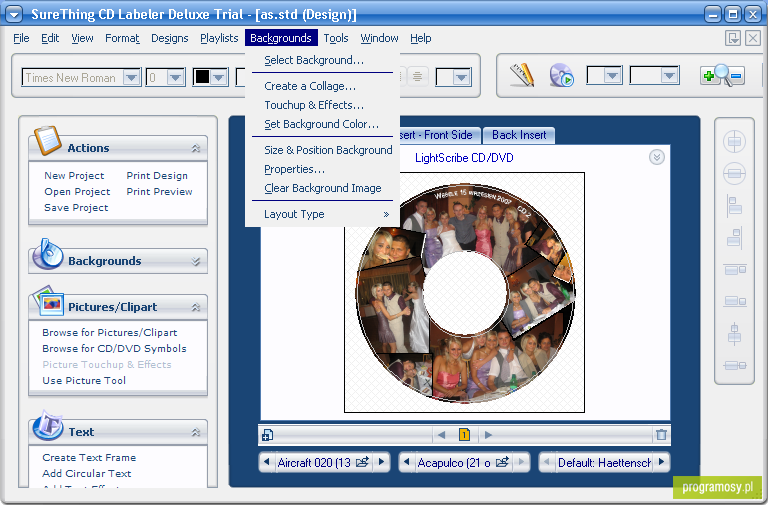Open file icon in Aircraft 020 selector
This screenshot has width=768, height=505.
362,462
